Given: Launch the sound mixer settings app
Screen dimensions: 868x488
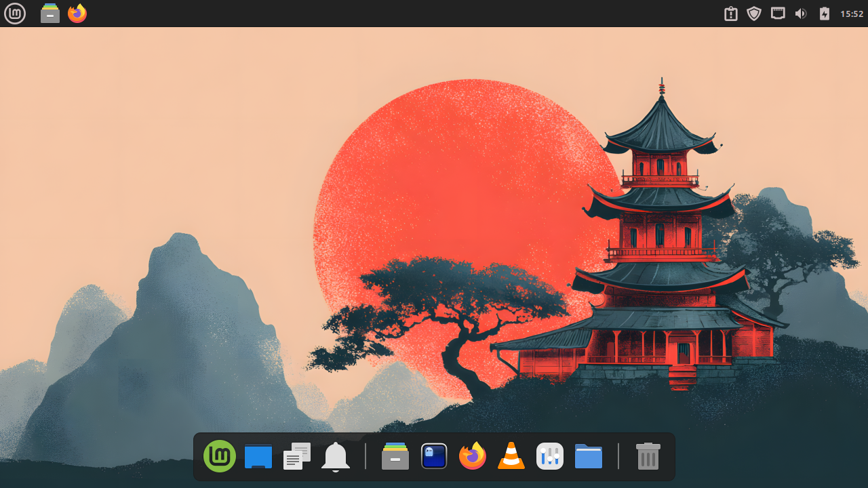Looking at the screenshot, I should click(x=549, y=456).
